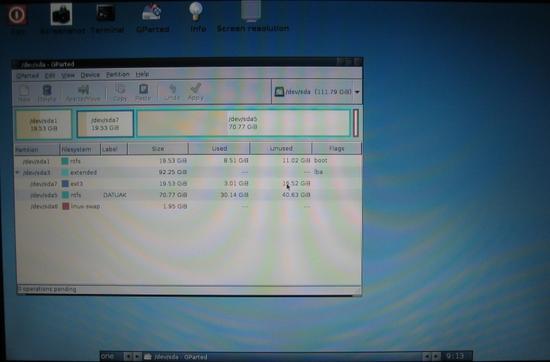Viewport: 550px width, 362px height.
Task: Launch the GParted desktop icon
Action: (x=152, y=13)
